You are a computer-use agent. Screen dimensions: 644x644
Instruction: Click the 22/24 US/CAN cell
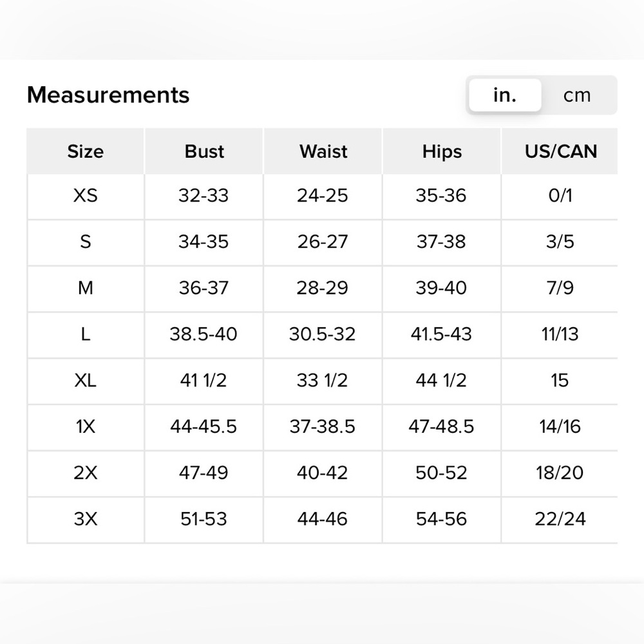point(560,519)
